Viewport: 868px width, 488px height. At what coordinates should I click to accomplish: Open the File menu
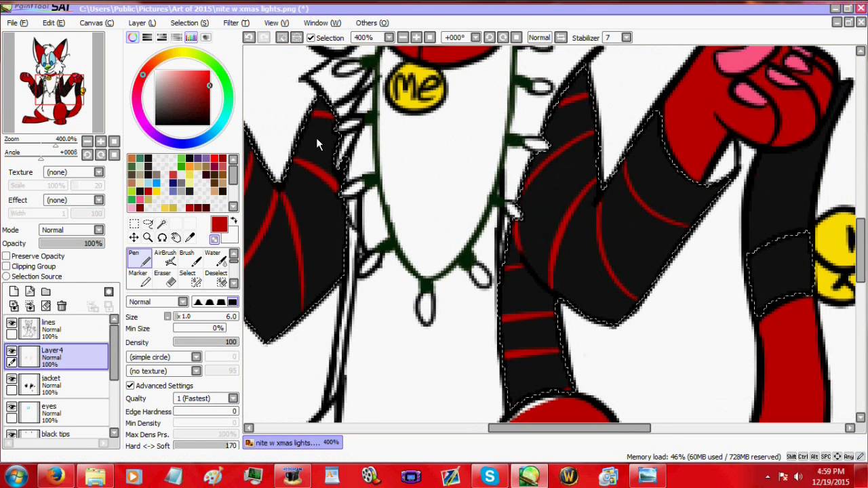tap(18, 23)
